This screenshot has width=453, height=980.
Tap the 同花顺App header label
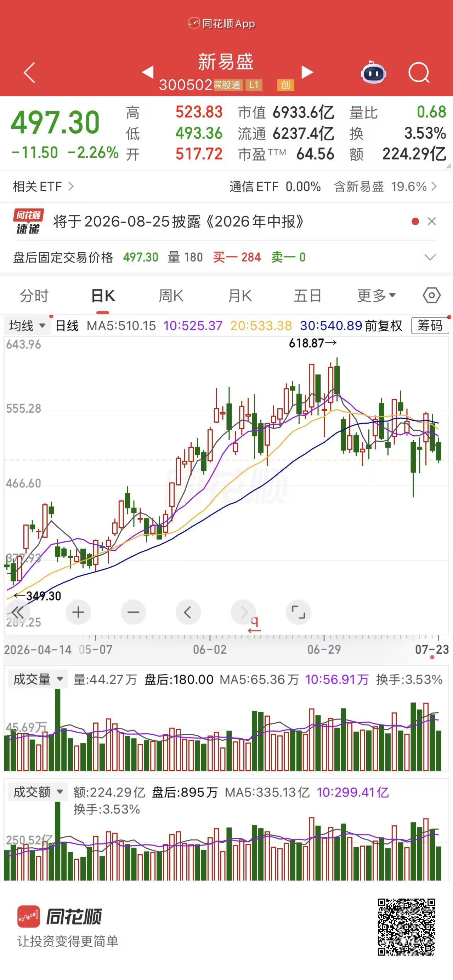tap(222, 24)
